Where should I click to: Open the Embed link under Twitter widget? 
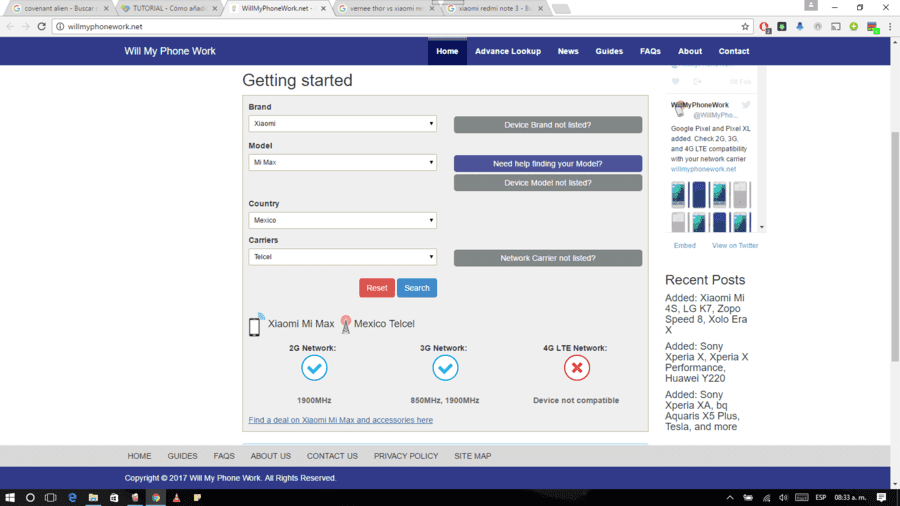pyautogui.click(x=684, y=246)
